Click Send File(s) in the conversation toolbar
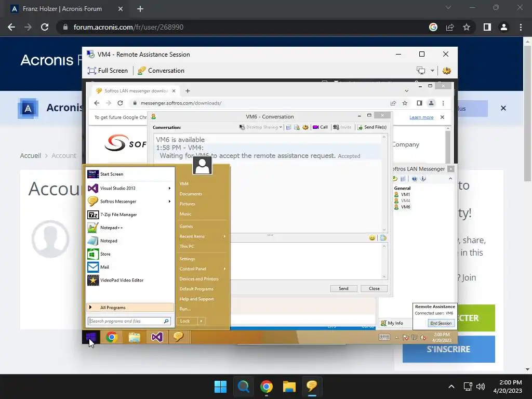Image resolution: width=532 pixels, height=399 pixels. click(x=372, y=127)
